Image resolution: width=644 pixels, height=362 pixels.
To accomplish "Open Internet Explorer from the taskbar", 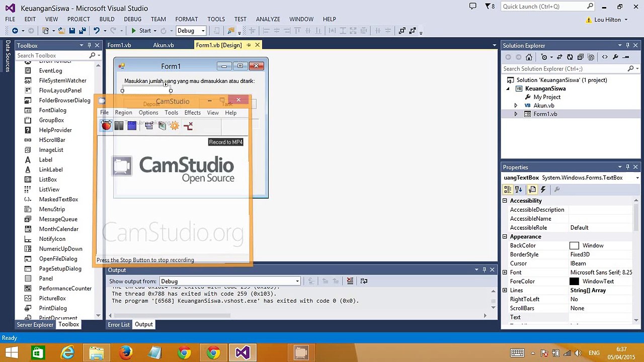I will [x=67, y=352].
